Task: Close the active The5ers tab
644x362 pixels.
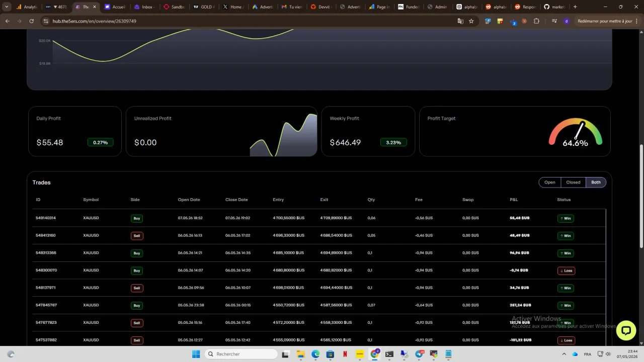Action: (x=94, y=7)
